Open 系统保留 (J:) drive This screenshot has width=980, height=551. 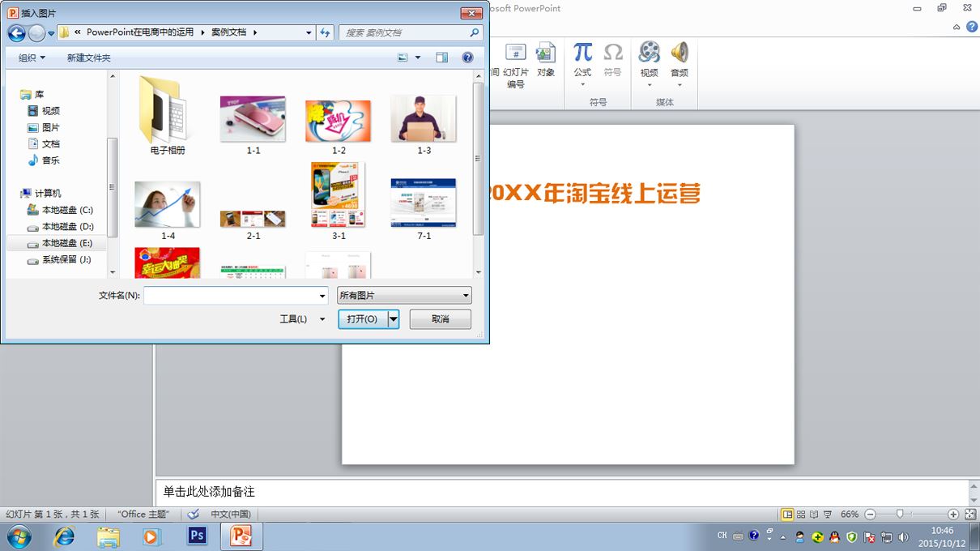pos(60,259)
